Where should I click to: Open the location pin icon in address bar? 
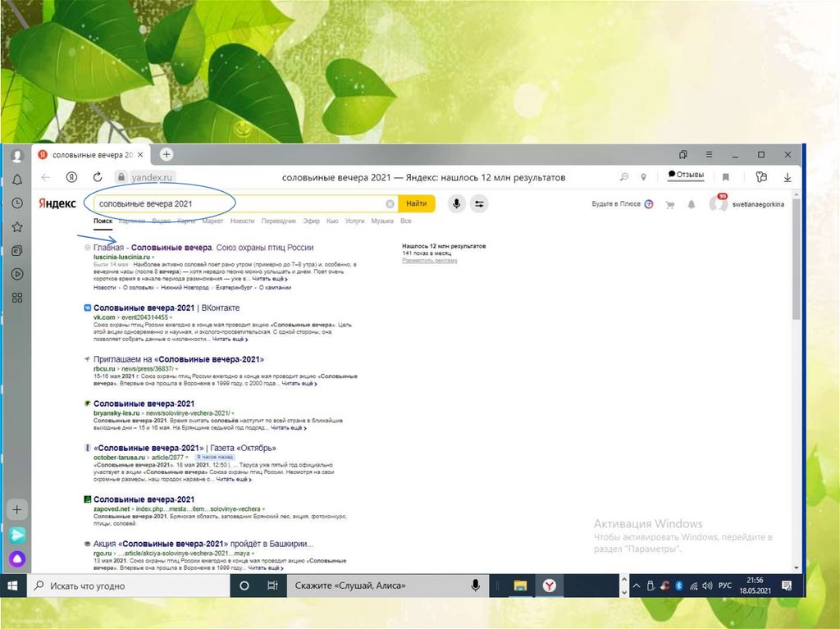tap(643, 177)
